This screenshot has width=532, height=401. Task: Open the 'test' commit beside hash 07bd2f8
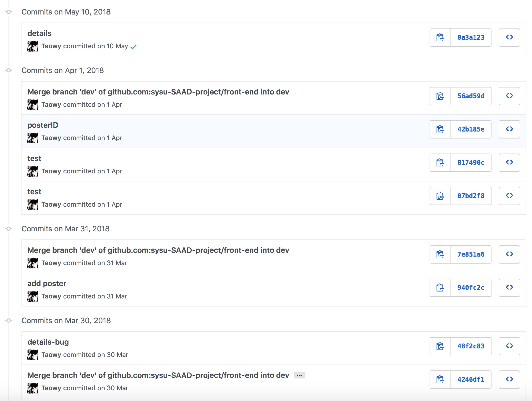click(x=34, y=192)
